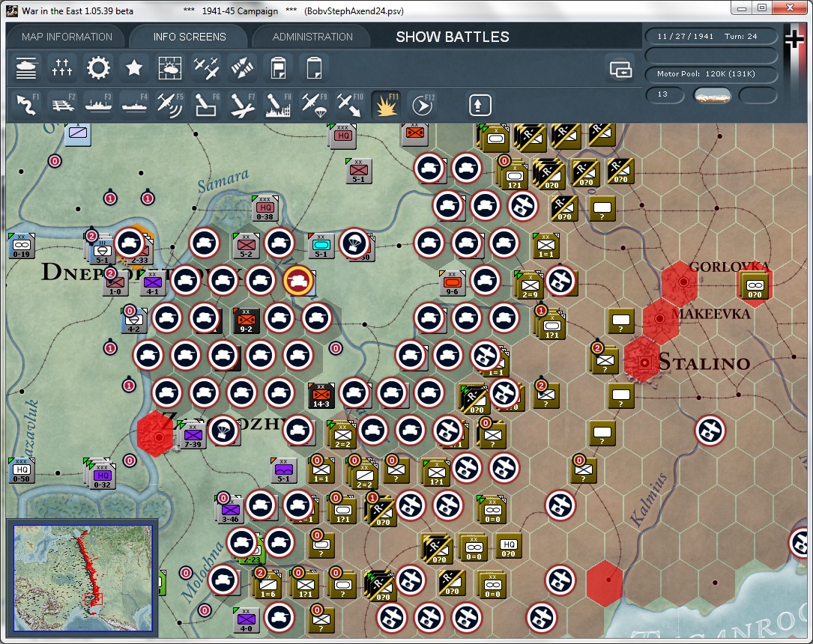The width and height of the screenshot is (813, 644).
Task: Click the up-arrow button after F12
Action: click(x=479, y=105)
